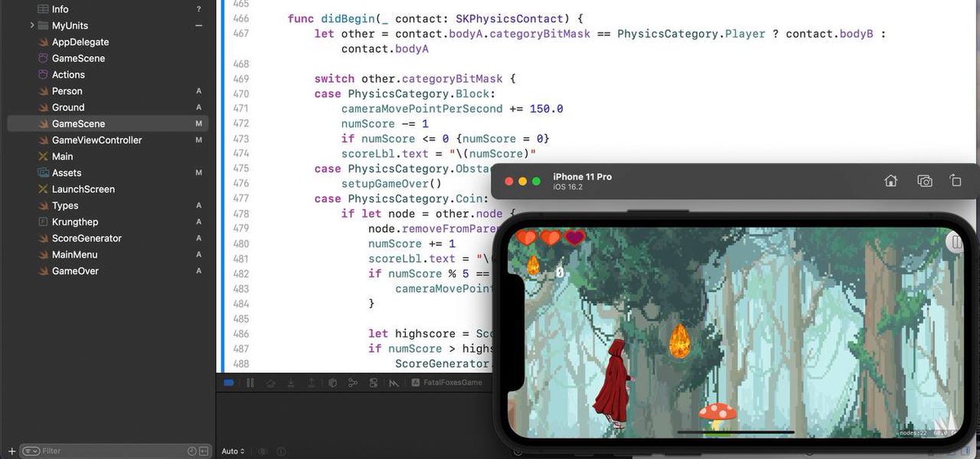Select the FatalFoxesGame process in debug bar
The width and height of the screenshot is (980, 459).
(x=447, y=382)
